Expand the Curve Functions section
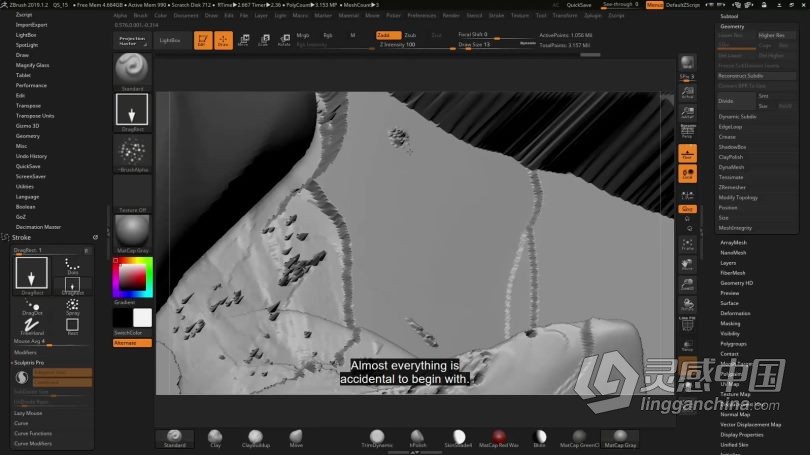 pyautogui.click(x=33, y=433)
